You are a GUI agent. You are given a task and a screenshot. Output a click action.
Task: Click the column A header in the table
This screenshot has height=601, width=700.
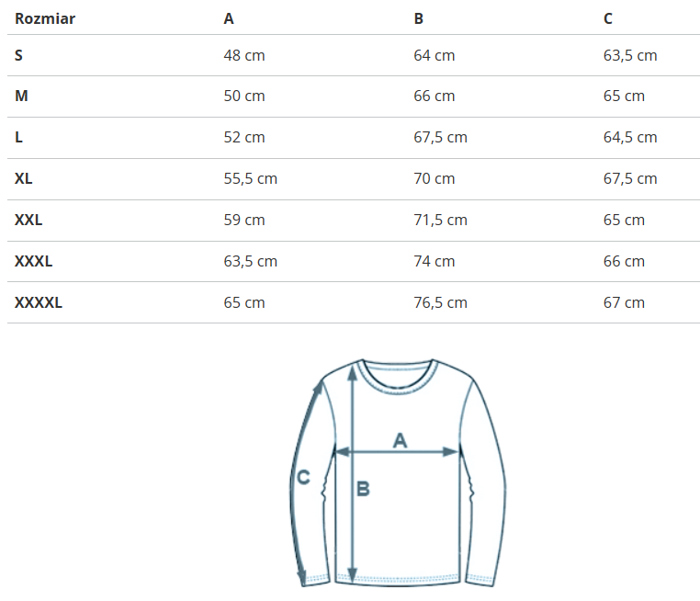point(229,18)
